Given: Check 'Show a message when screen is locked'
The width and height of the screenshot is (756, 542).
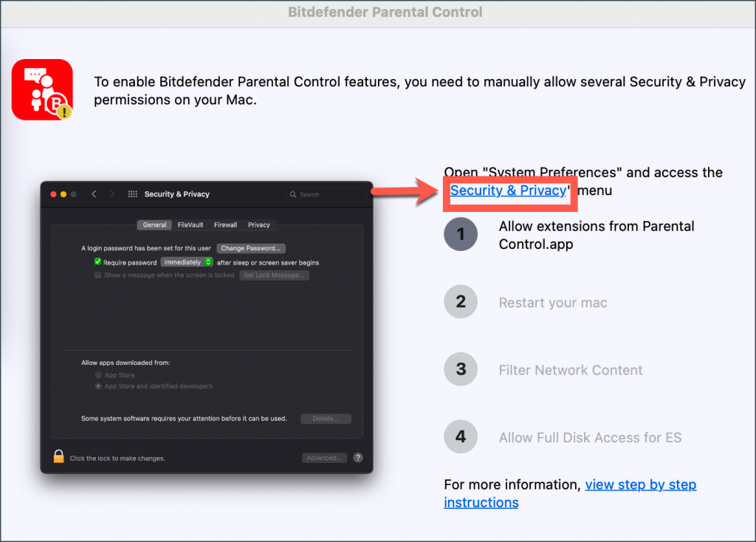Looking at the screenshot, I should (97, 275).
